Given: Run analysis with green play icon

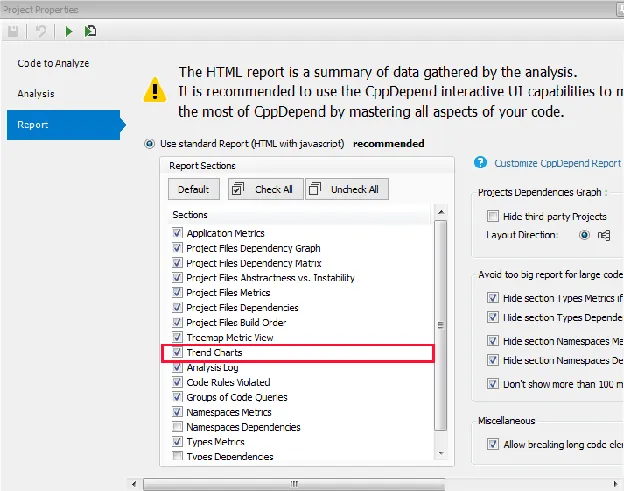Looking at the screenshot, I should coord(69,31).
